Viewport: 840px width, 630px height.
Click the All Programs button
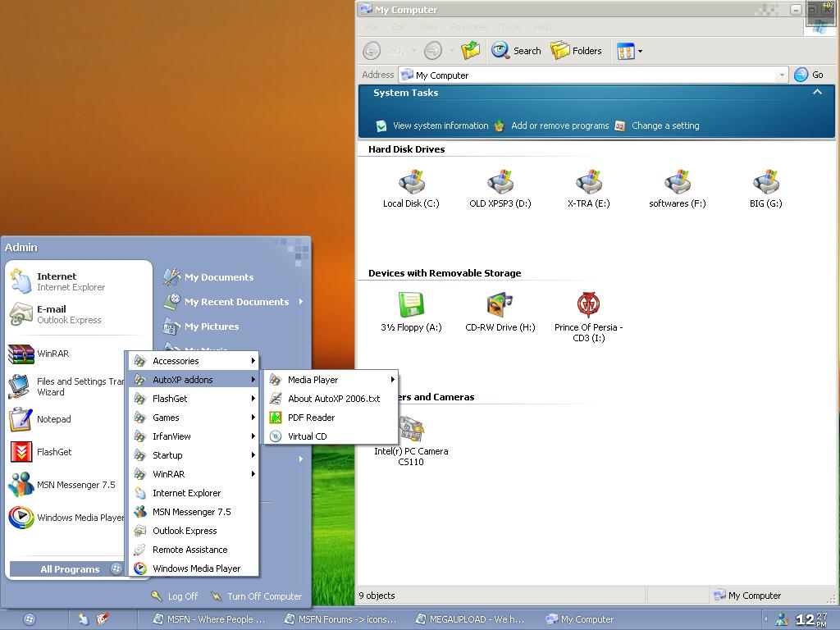pos(67,569)
